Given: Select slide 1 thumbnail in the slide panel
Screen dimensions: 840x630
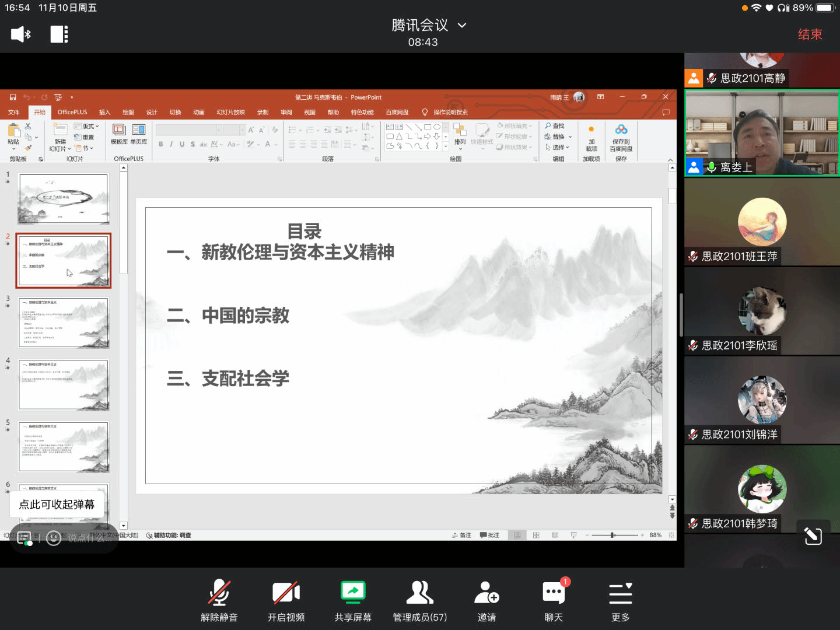Looking at the screenshot, I should click(x=64, y=199).
